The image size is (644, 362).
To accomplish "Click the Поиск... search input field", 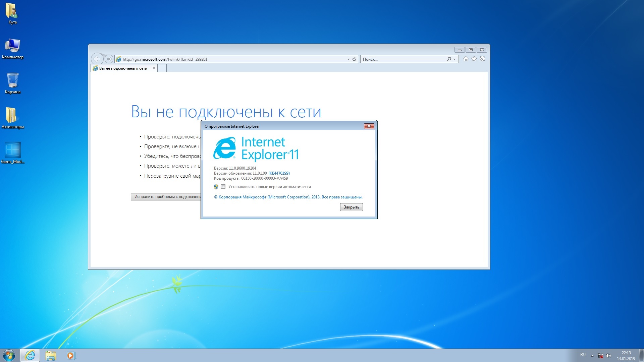I will coord(404,59).
